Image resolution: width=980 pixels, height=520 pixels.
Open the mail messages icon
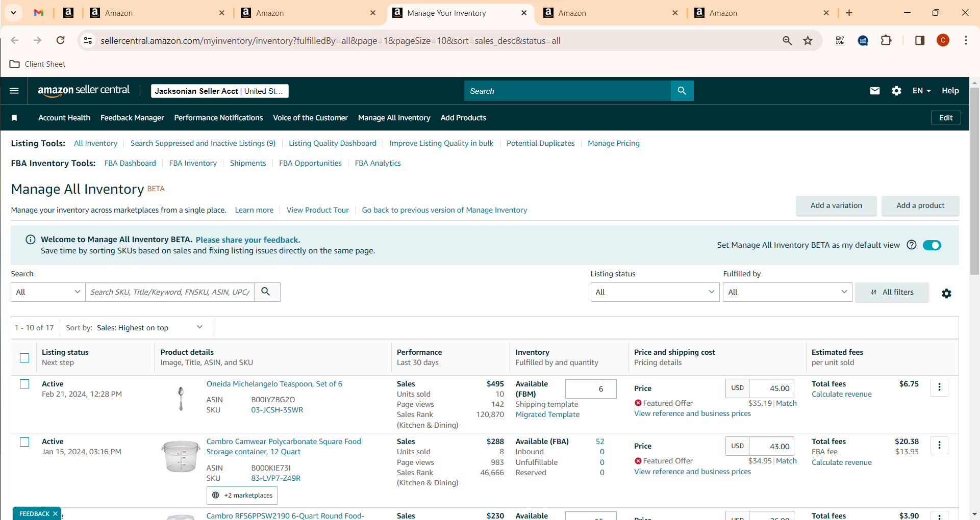(x=875, y=91)
